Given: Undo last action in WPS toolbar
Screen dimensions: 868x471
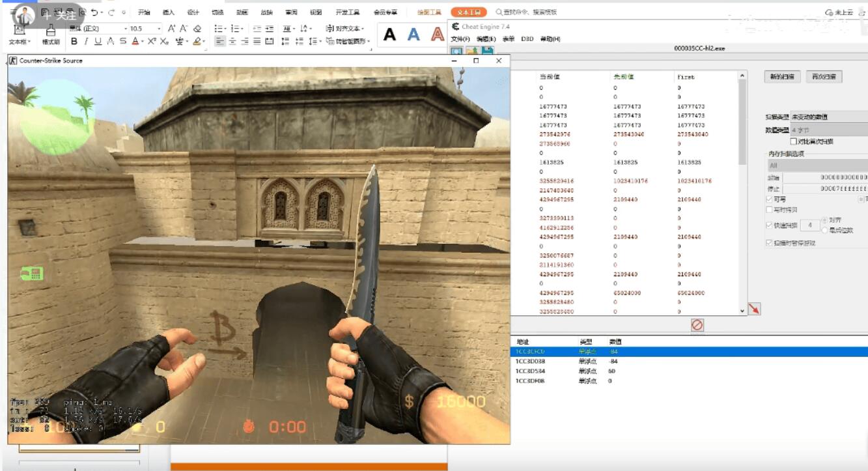Looking at the screenshot, I should click(x=95, y=12).
